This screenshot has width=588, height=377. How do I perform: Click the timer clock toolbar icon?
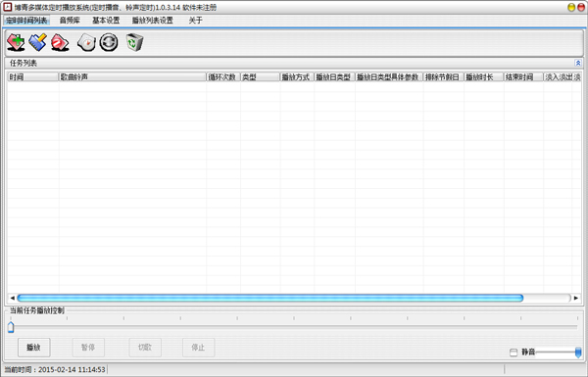click(86, 42)
